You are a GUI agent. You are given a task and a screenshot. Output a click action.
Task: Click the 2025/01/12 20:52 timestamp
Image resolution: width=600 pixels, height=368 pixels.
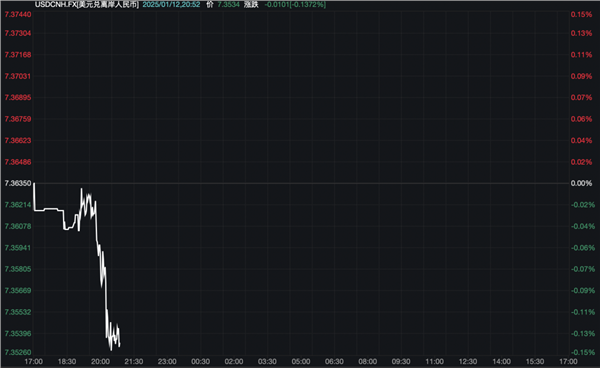[x=171, y=5]
